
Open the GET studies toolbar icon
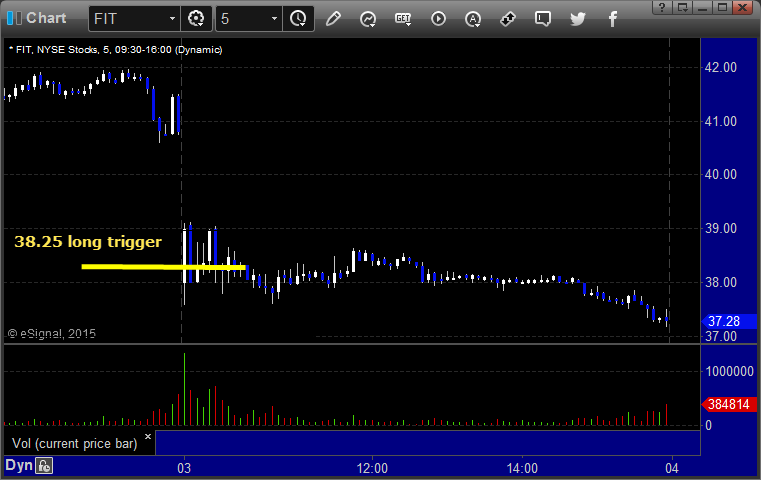[x=403, y=19]
